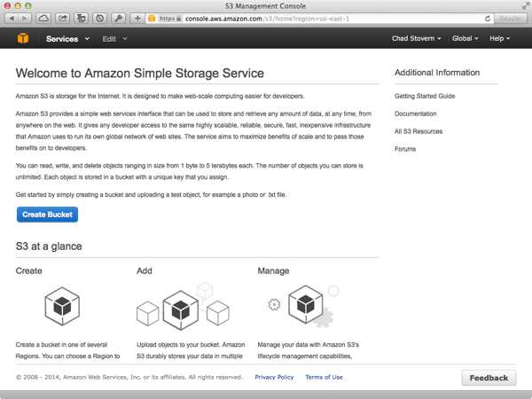Add bookmark with the plus icon
Screen dimensions: 532x399
click(x=137, y=19)
